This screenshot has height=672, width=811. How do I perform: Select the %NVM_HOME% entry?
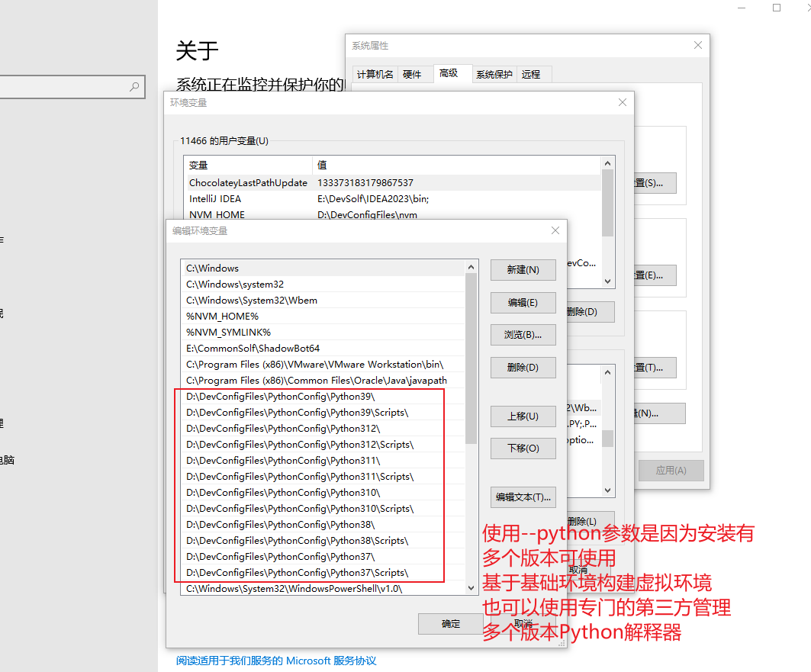323,317
